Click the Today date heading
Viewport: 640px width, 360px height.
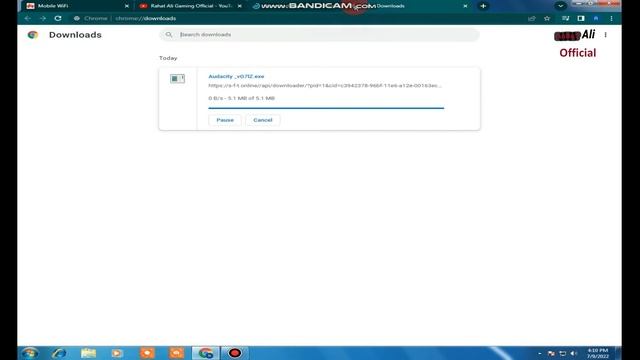(x=168, y=58)
